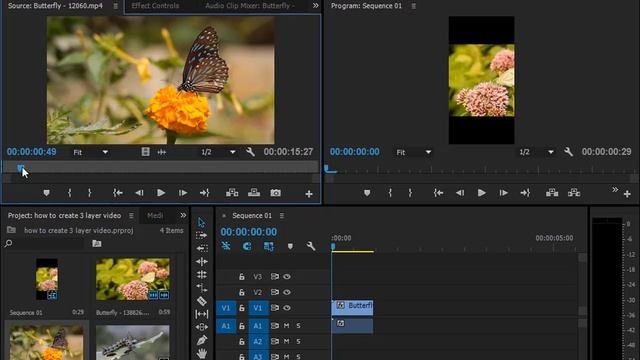This screenshot has width=640, height=360.
Task: Expand Source panel tabs overflow chevron
Action: click(x=316, y=6)
